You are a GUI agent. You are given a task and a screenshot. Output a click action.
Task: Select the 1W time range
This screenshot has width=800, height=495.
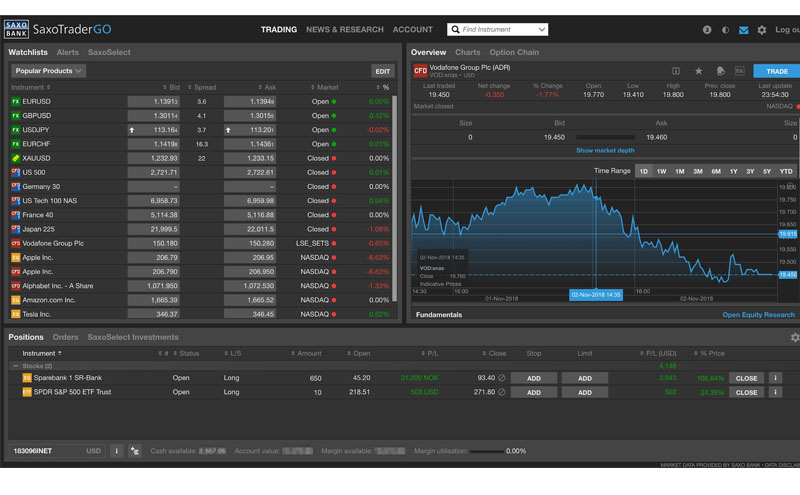661,171
